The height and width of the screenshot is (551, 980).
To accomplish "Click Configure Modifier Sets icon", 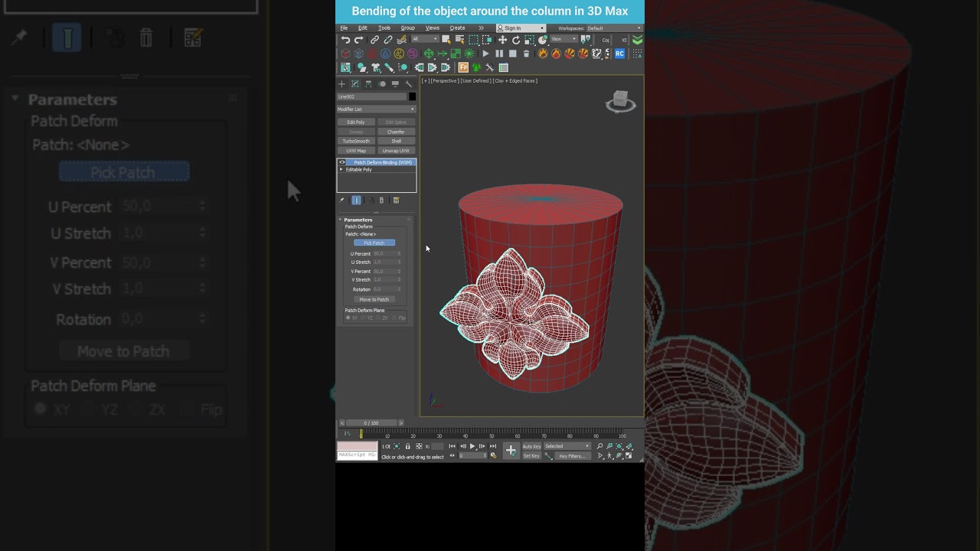I will pyautogui.click(x=396, y=201).
